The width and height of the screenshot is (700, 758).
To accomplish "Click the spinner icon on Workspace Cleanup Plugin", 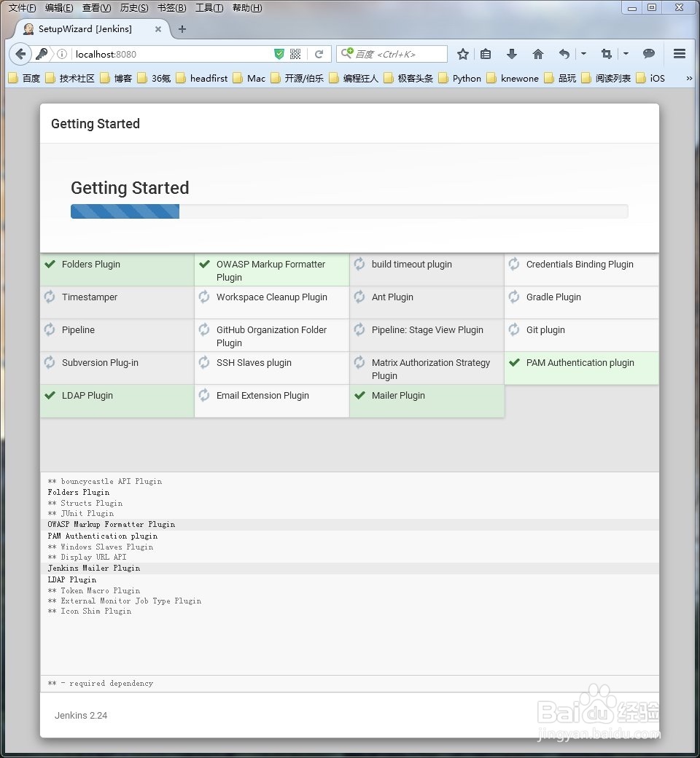I will click(205, 297).
